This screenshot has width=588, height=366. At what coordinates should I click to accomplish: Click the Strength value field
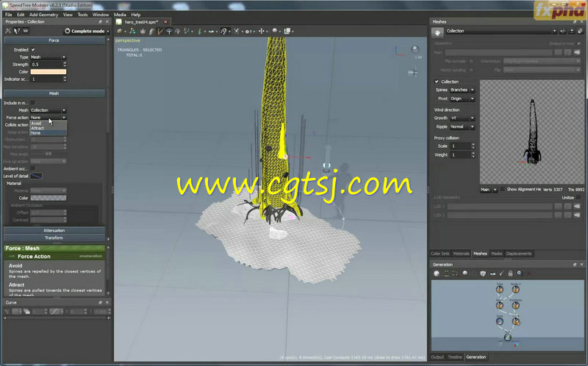(48, 65)
